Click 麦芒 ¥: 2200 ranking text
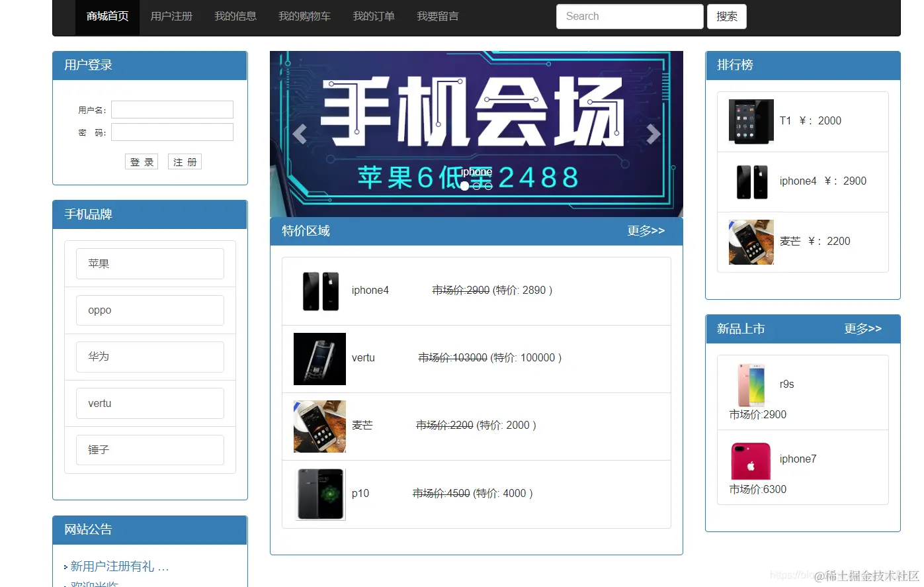924x587 pixels. (815, 241)
